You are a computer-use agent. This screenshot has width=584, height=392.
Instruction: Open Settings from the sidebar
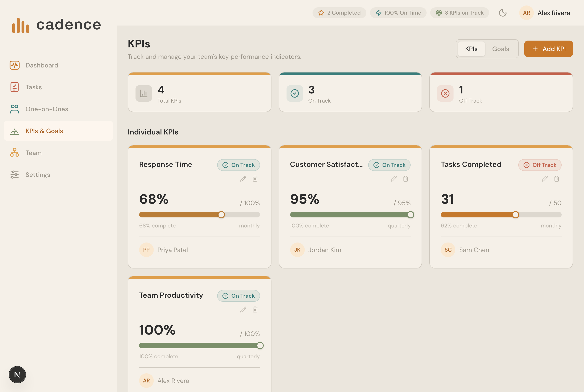pos(38,175)
